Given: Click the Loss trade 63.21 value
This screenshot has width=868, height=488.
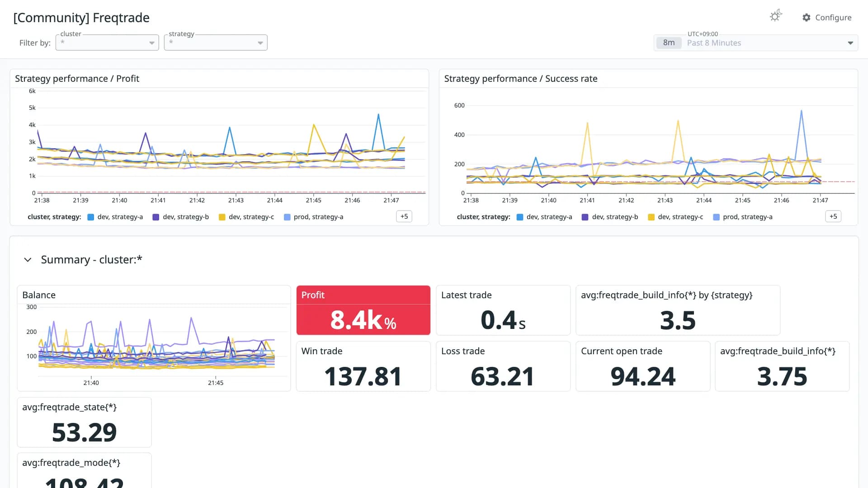Looking at the screenshot, I should point(503,376).
